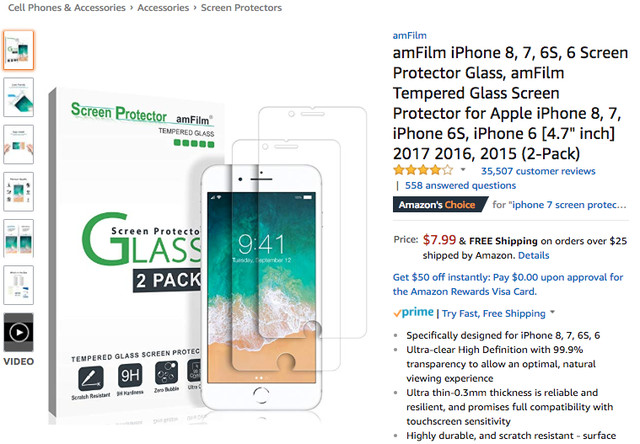Open shipping Details link

tap(533, 255)
